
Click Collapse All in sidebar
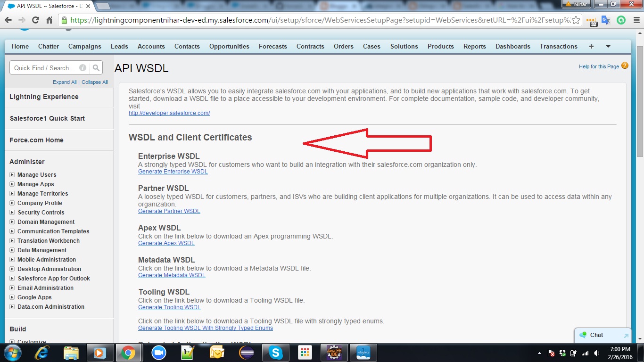pyautogui.click(x=94, y=82)
